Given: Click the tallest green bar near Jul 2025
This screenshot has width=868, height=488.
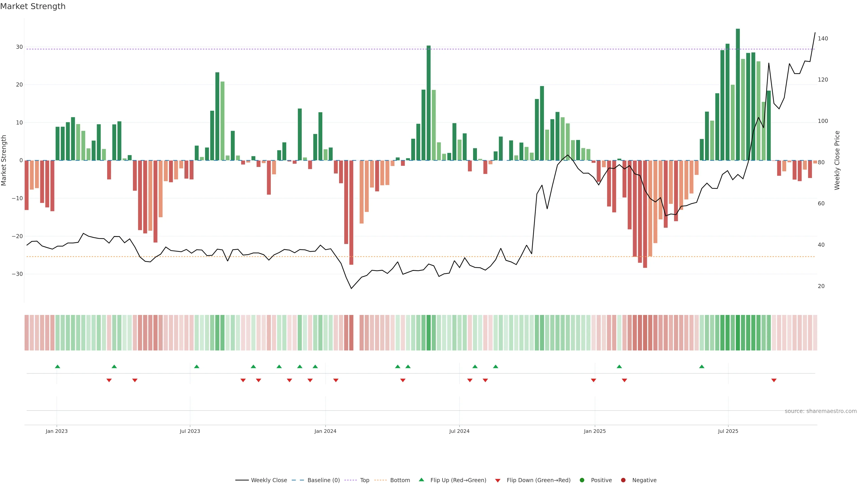Looking at the screenshot, I should coord(738,94).
